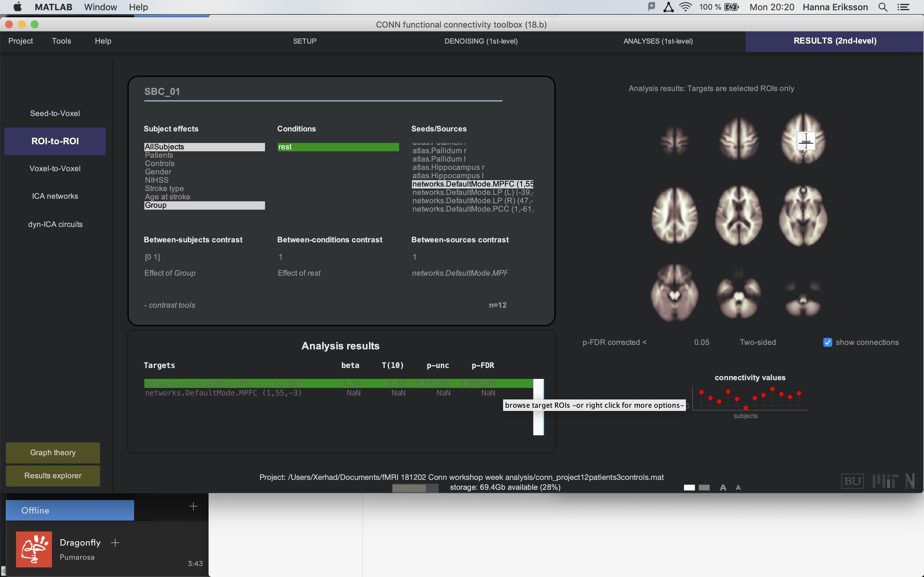This screenshot has width=924, height=577.
Task: Click the smaller font size A icon
Action: (738, 487)
